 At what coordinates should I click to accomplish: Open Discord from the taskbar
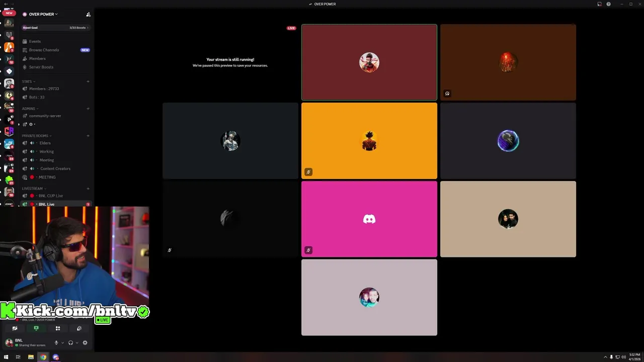click(56, 357)
